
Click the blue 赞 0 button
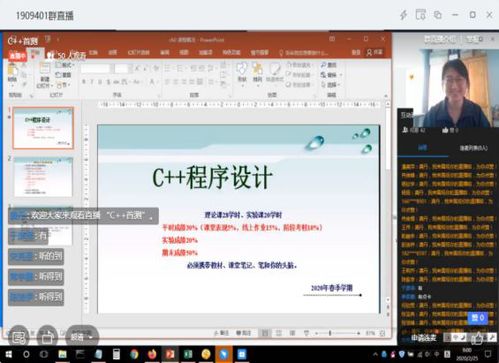point(478,318)
